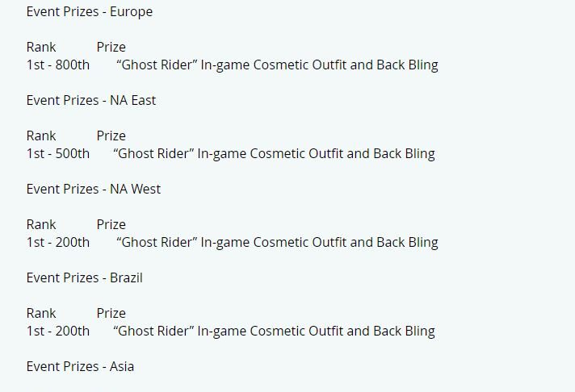Screen dimensions: 575x392
Task: Click the 'Event Prizes - NA East' heading
Action: [x=91, y=100]
